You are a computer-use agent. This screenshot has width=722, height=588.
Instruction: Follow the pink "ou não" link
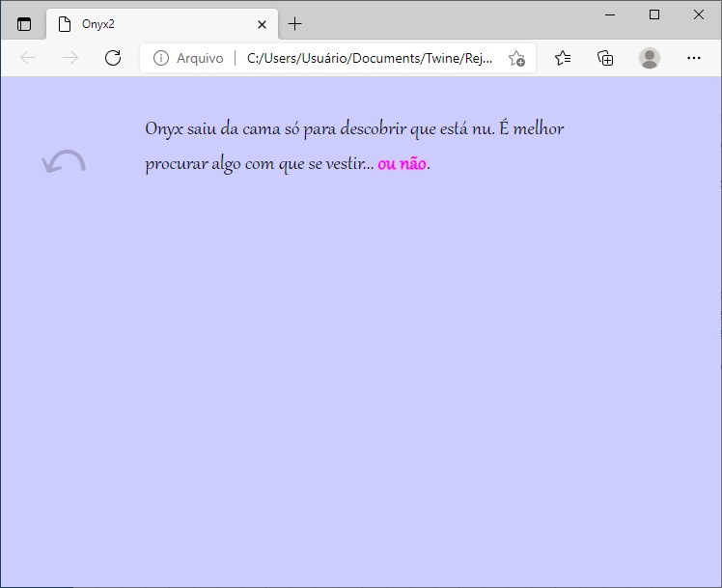(402, 163)
